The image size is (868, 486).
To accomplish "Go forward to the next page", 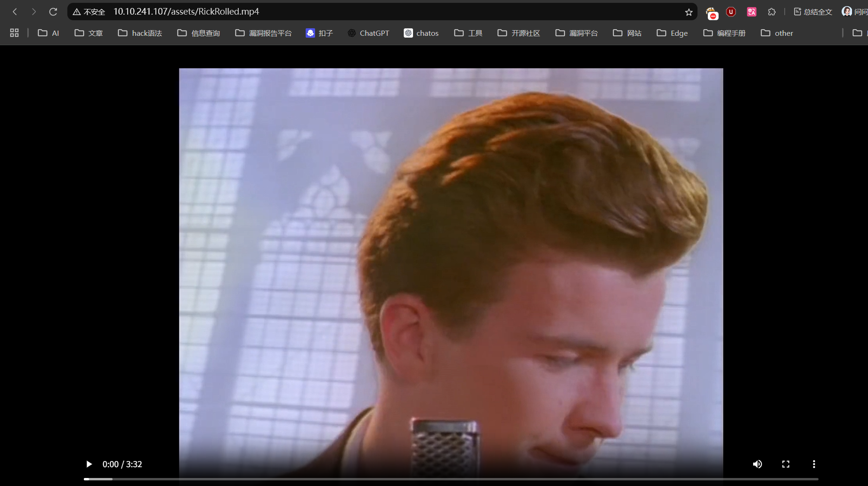I will coord(34,12).
